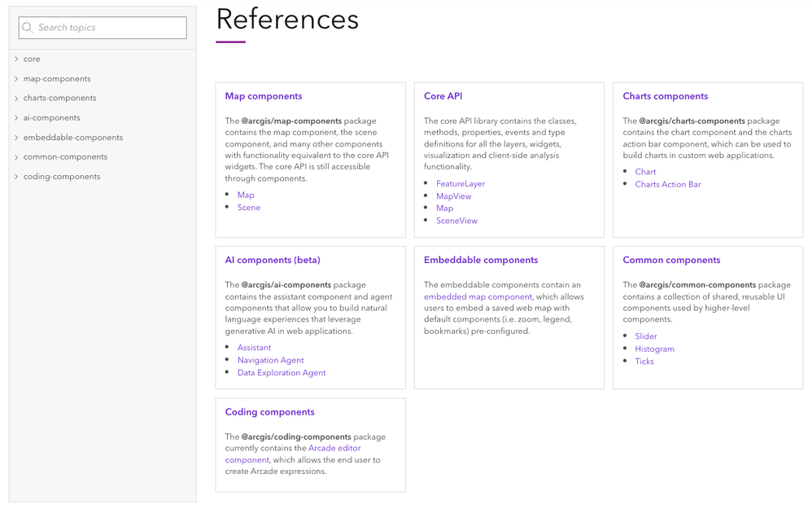
Task: Select charts-components sidebar entry
Action: pyautogui.click(x=59, y=98)
